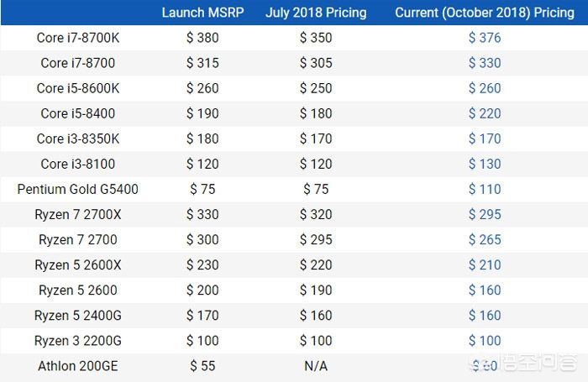Select the Ryzen 7 2700X row label

point(78,214)
